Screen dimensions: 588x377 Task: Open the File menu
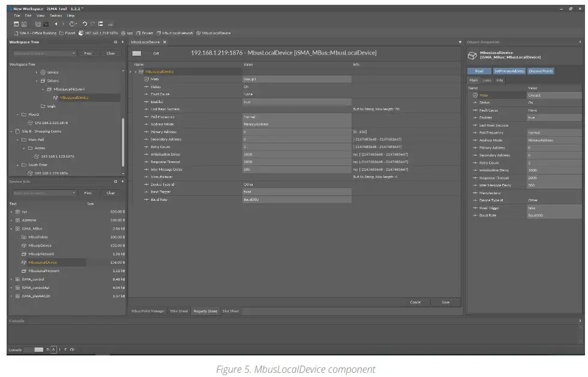pos(17,16)
